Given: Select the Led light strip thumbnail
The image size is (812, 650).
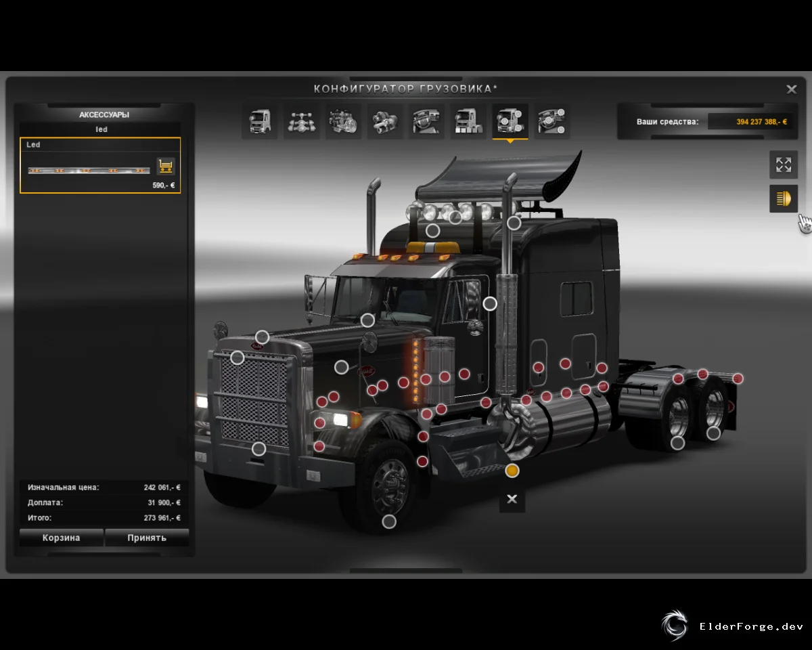Looking at the screenshot, I should click(89, 170).
